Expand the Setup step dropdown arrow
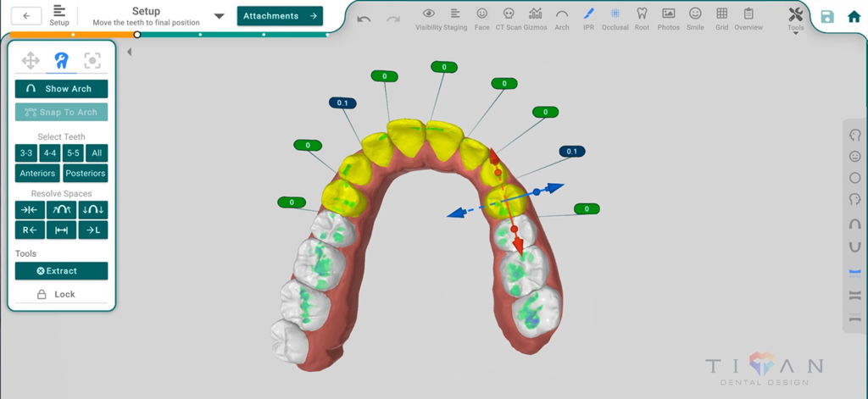The image size is (868, 399). pos(220,16)
